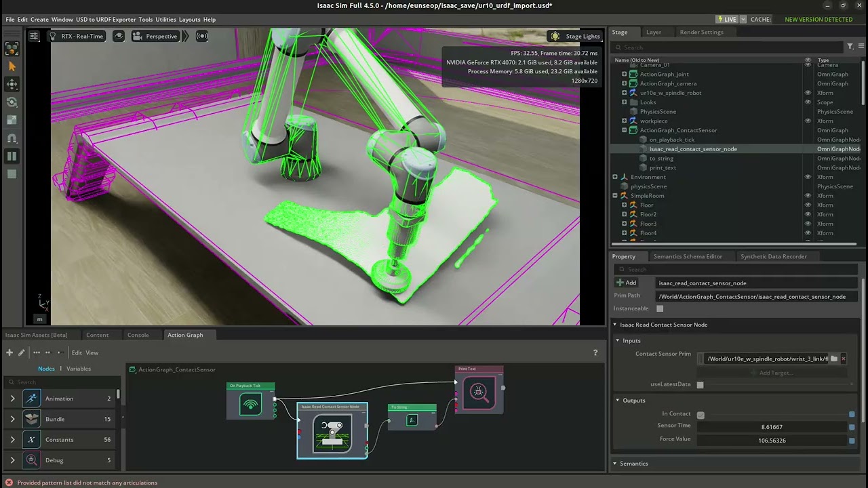
Task: Expand the viewport toolbar chevron
Action: click(186, 36)
